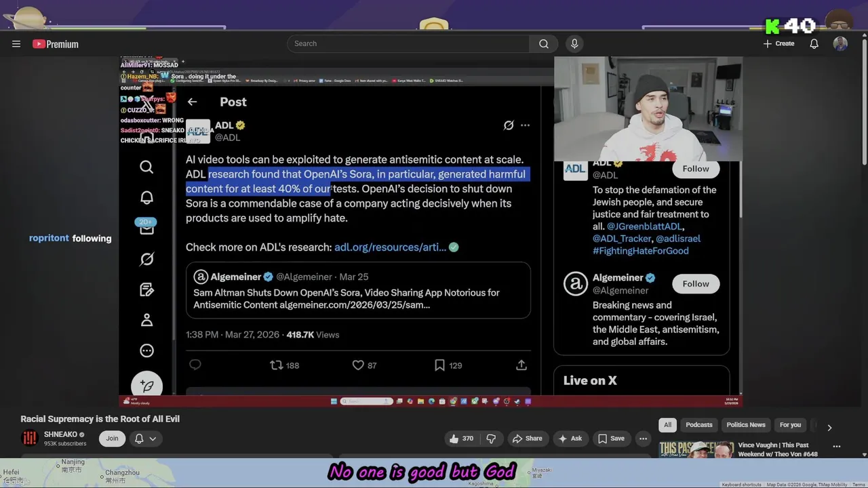Share the ADL post via upload icon
This screenshot has width=868, height=488.
click(521, 365)
